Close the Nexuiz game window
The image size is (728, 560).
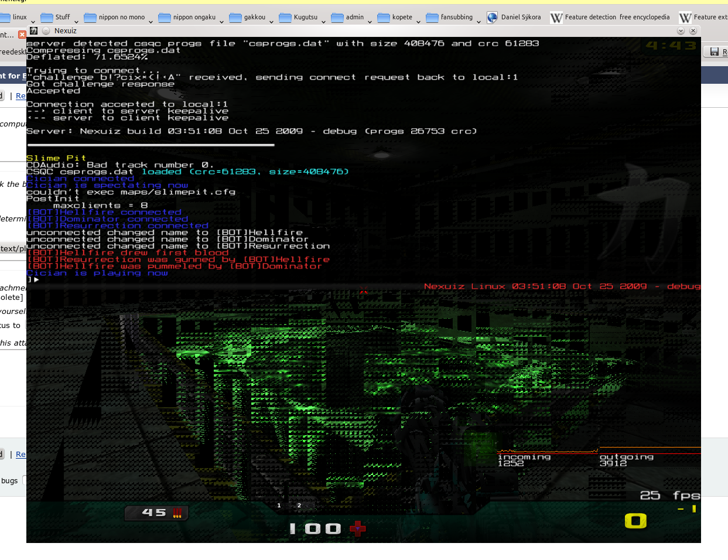(693, 31)
